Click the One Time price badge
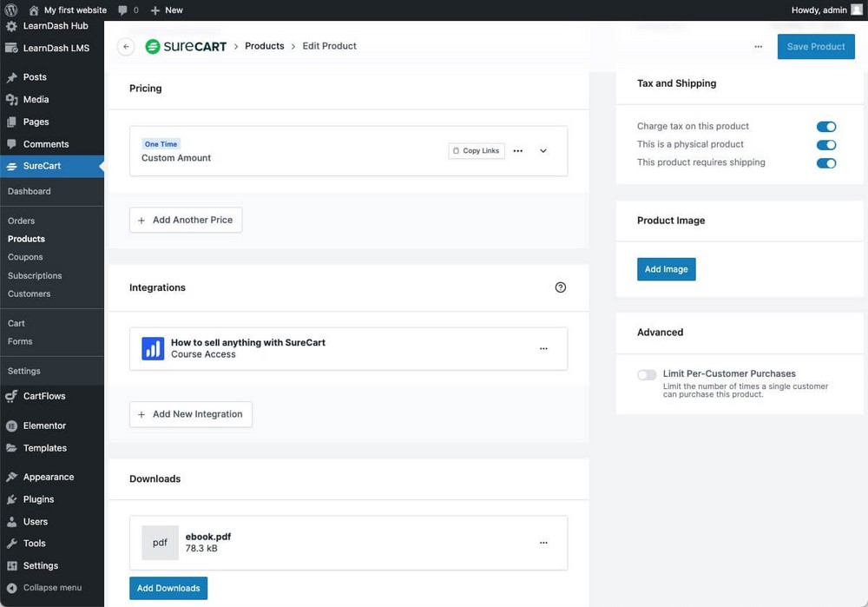The image size is (868, 607). [x=161, y=144]
